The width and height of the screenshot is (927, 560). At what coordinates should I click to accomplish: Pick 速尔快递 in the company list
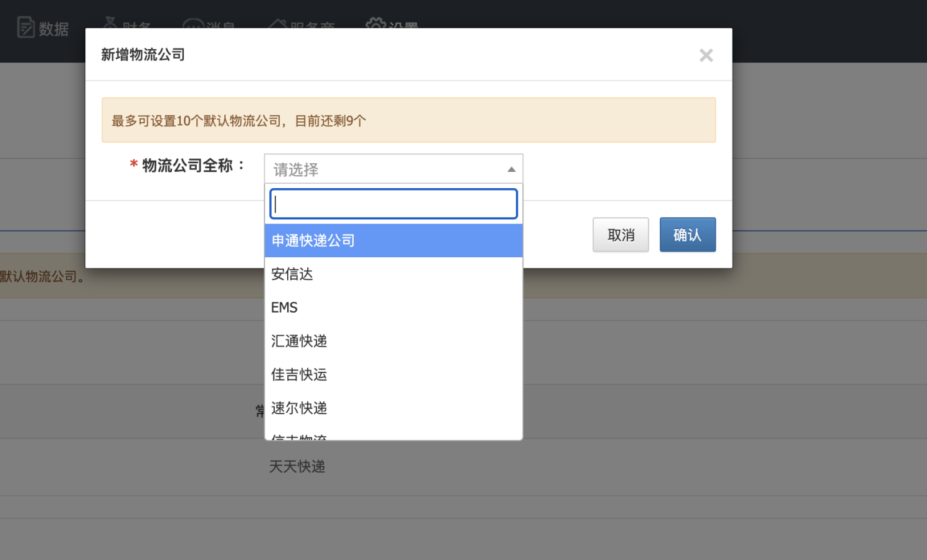393,409
